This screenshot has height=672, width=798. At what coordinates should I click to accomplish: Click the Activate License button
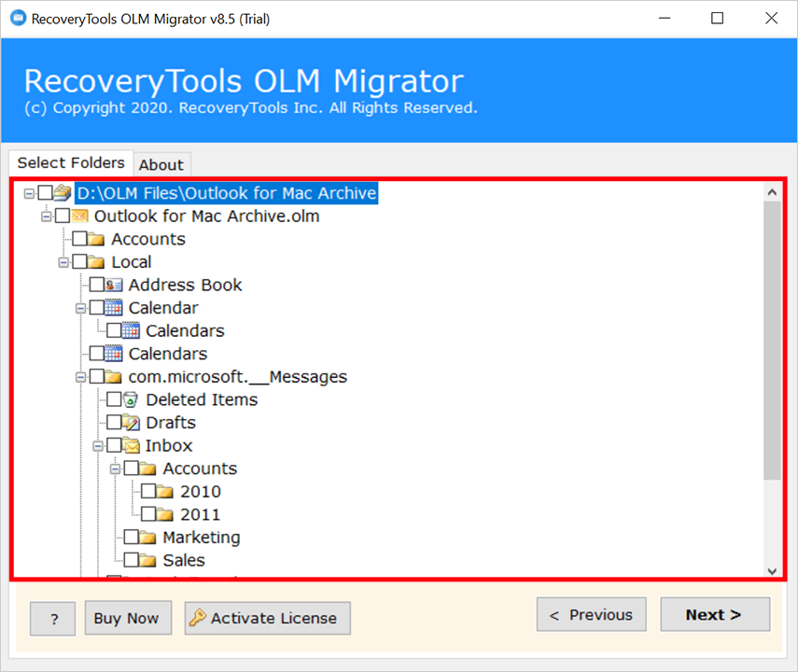coord(268,618)
